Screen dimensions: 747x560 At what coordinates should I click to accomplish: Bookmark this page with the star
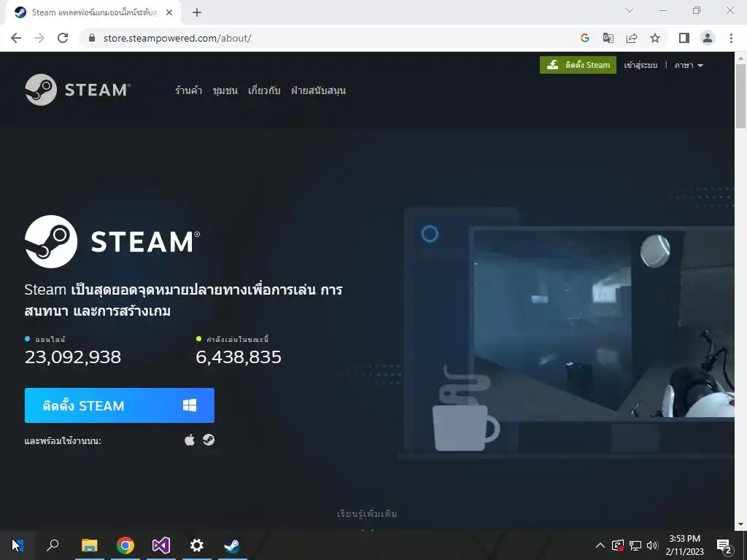(655, 38)
